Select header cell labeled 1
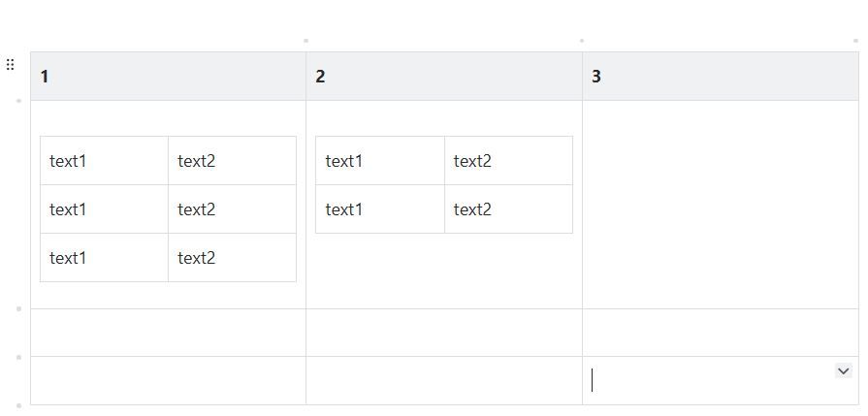The width and height of the screenshot is (868, 416). [x=168, y=77]
